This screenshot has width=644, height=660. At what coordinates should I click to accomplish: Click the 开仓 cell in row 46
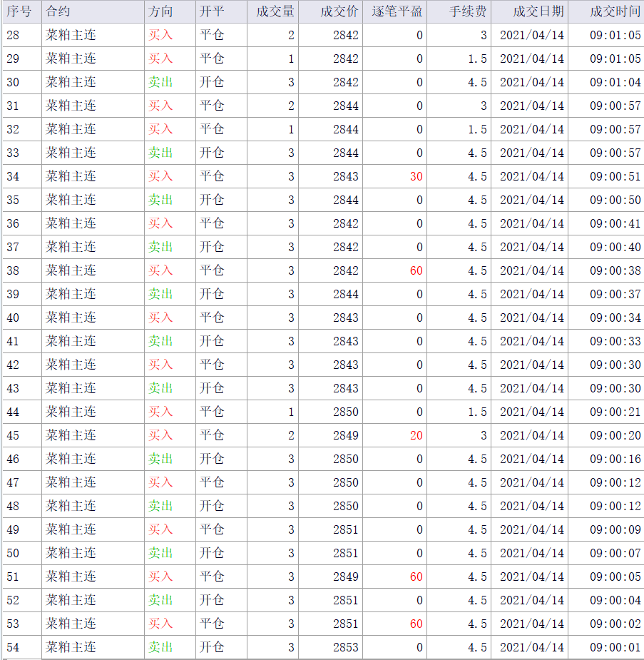tap(212, 459)
